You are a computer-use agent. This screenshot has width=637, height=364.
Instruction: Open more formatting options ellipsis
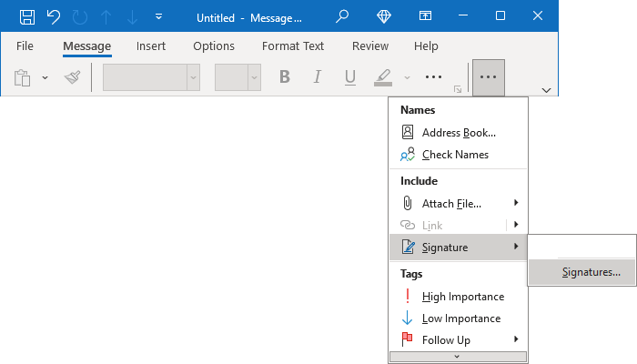433,76
